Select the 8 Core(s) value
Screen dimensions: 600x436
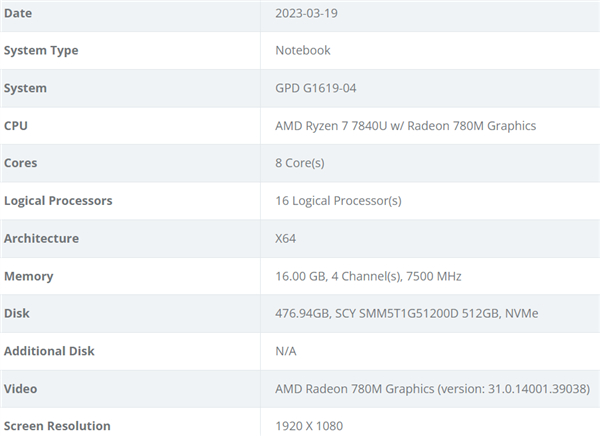[x=300, y=163]
